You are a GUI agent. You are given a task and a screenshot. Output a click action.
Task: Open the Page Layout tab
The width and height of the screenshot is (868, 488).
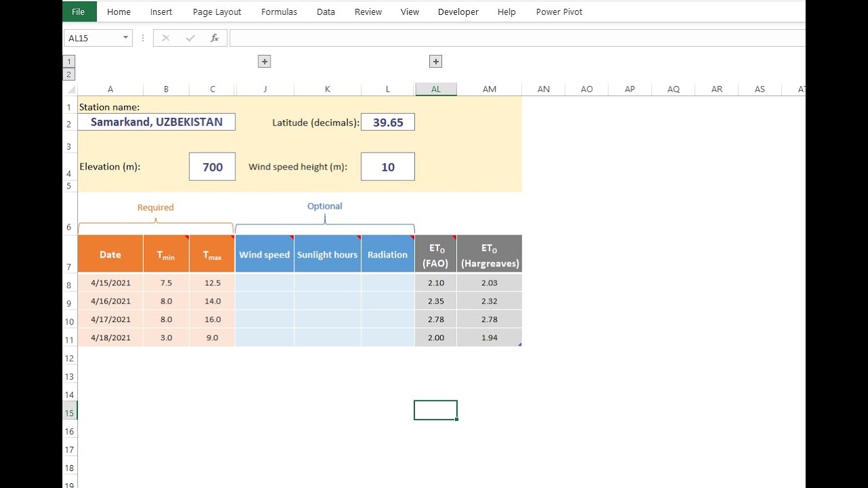217,12
